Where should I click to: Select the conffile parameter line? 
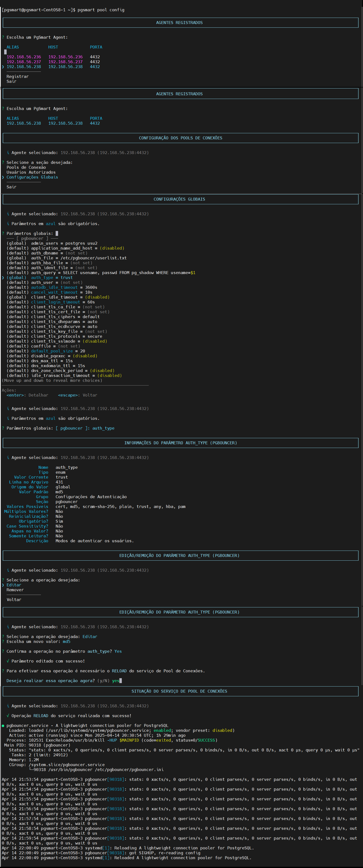click(43, 346)
